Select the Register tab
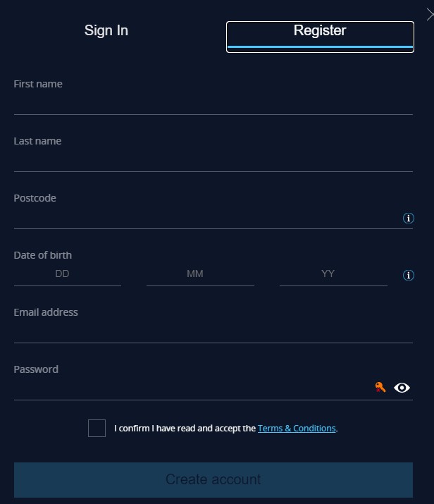 (320, 37)
